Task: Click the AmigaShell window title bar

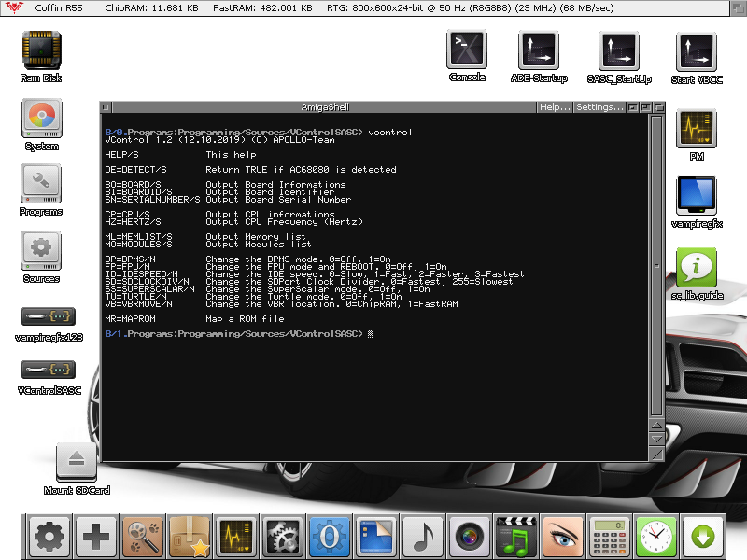Action: click(x=324, y=107)
